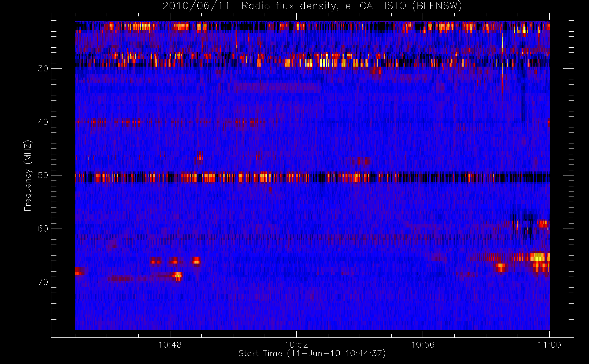589x364 pixels.
Task: Click the 60 MHz frequency tick label
Action: tap(43, 229)
